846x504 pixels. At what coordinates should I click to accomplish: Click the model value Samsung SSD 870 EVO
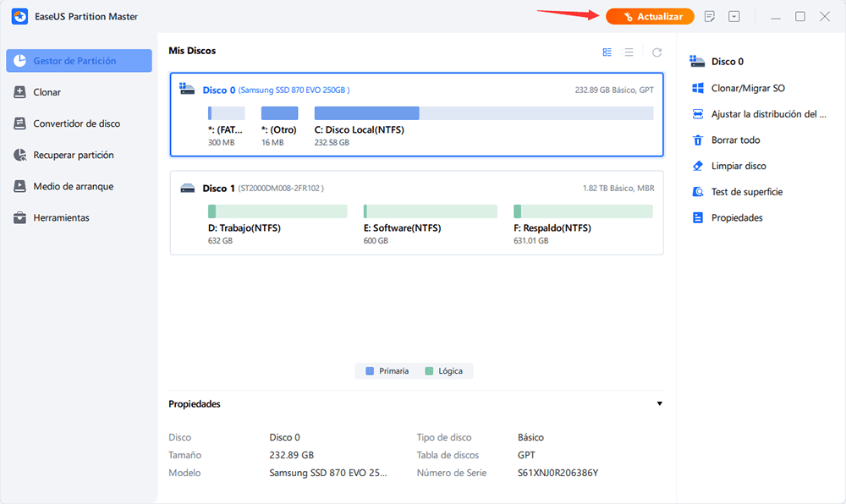pos(328,473)
